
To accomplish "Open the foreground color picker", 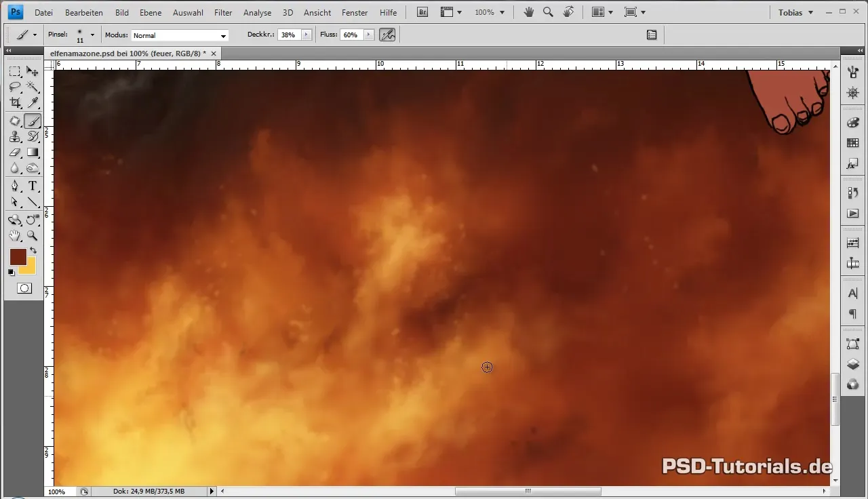I will [x=18, y=256].
